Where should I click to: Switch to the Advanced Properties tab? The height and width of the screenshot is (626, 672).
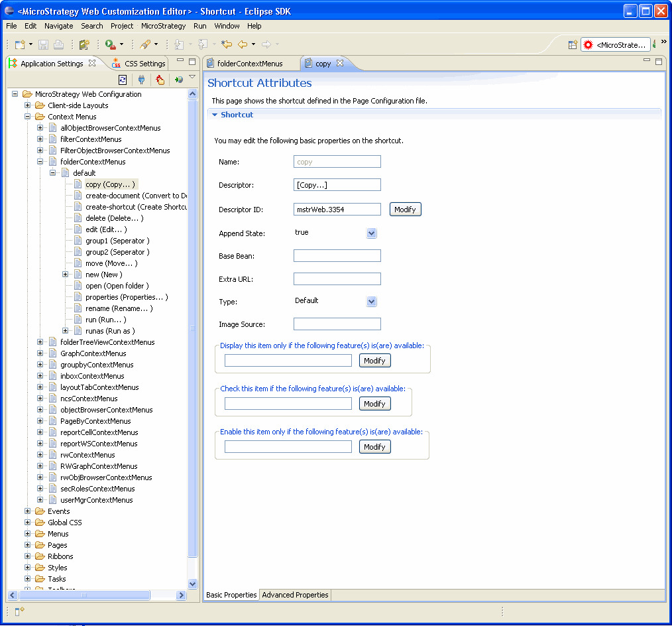click(x=295, y=595)
